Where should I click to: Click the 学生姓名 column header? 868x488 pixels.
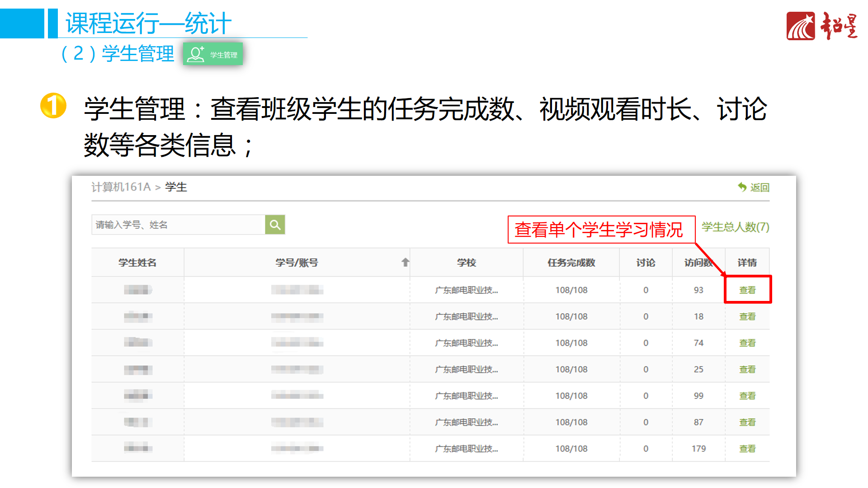[x=137, y=263]
